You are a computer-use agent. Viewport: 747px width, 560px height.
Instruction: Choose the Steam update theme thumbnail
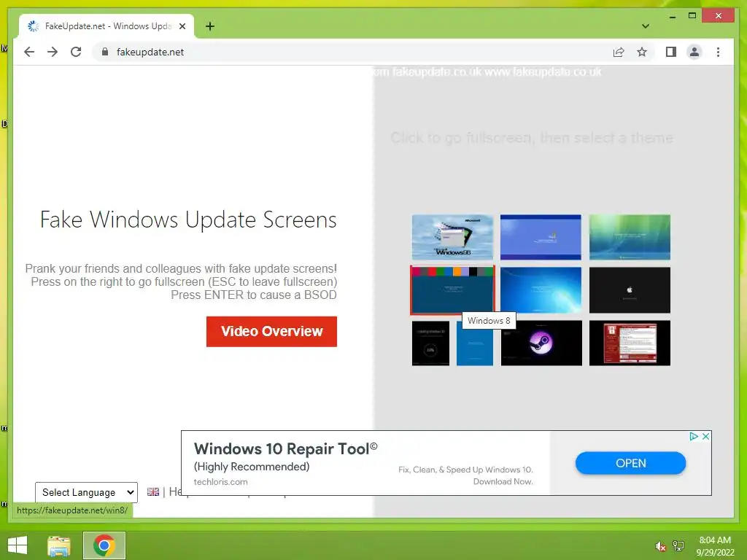pyautogui.click(x=541, y=343)
